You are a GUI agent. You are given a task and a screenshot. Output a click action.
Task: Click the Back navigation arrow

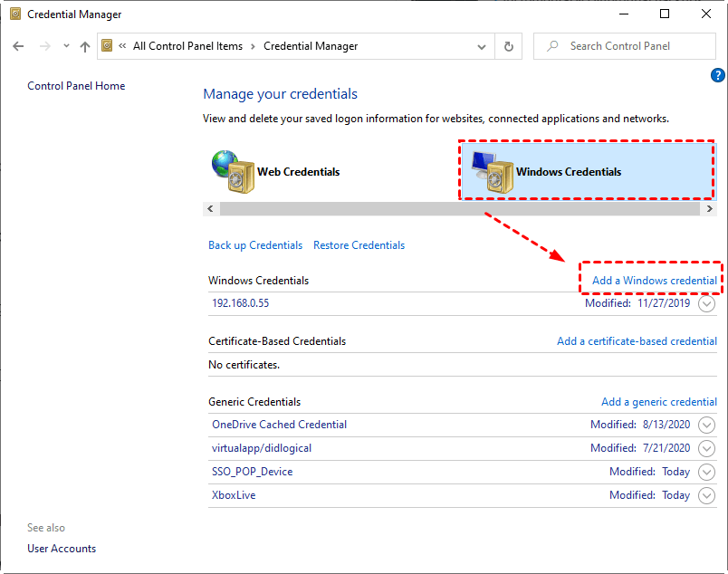[x=18, y=46]
